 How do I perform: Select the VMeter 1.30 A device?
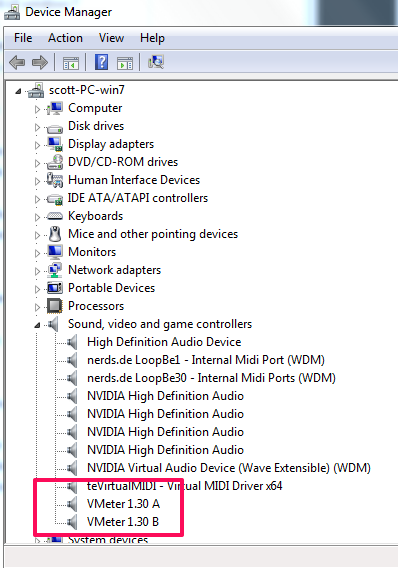pos(123,504)
